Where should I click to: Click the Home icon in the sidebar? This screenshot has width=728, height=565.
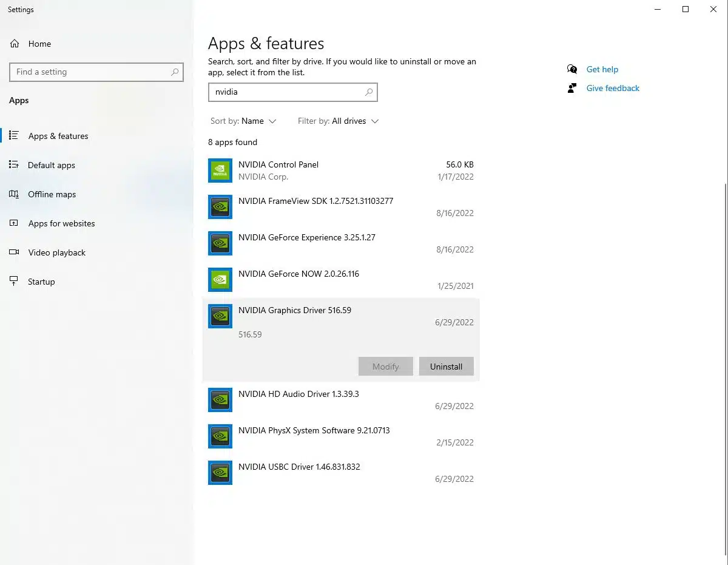pyautogui.click(x=15, y=44)
